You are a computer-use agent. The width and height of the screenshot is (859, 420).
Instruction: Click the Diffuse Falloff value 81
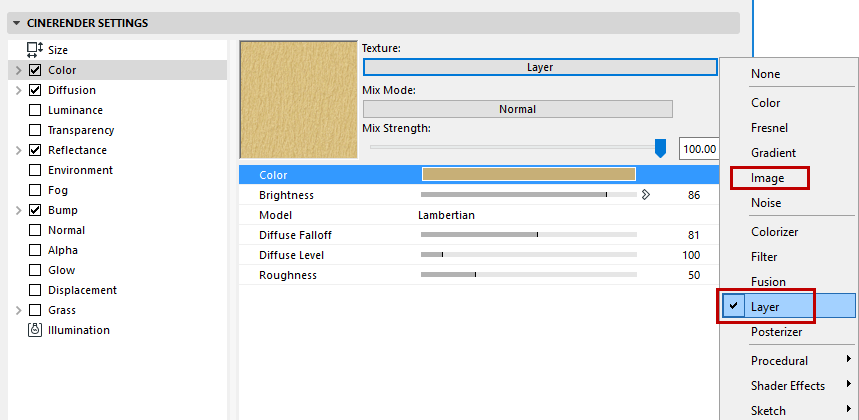tap(694, 235)
